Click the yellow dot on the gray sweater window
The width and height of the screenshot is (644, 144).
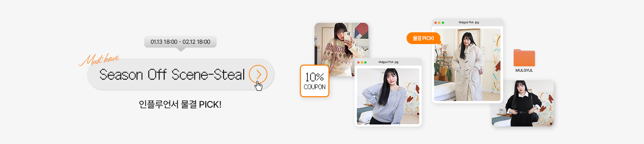coord(362,62)
